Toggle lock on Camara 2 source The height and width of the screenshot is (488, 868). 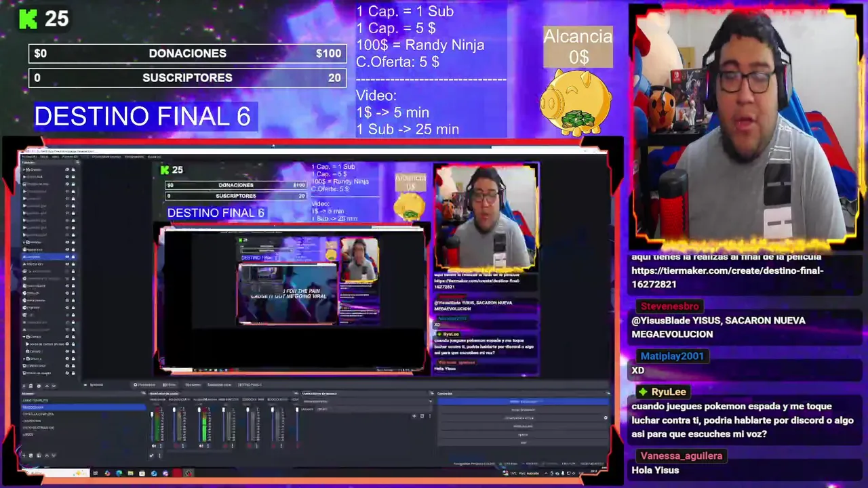pyautogui.click(x=73, y=351)
